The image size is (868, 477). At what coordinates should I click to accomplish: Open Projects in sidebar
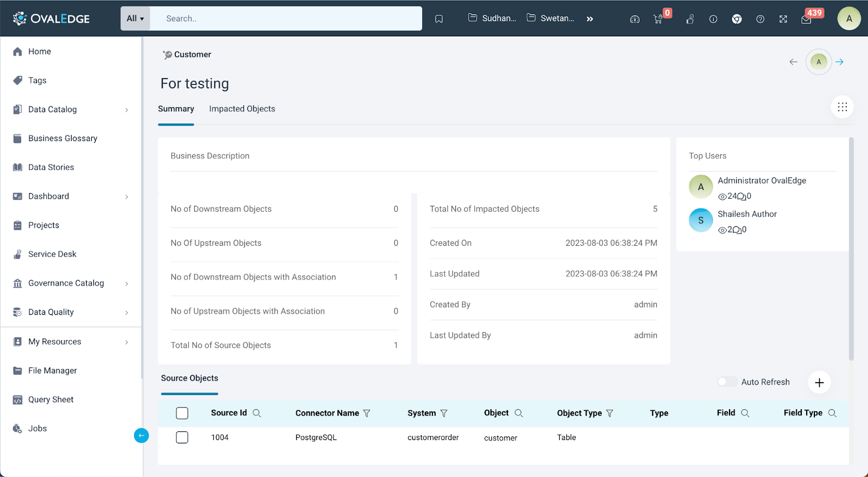[43, 225]
